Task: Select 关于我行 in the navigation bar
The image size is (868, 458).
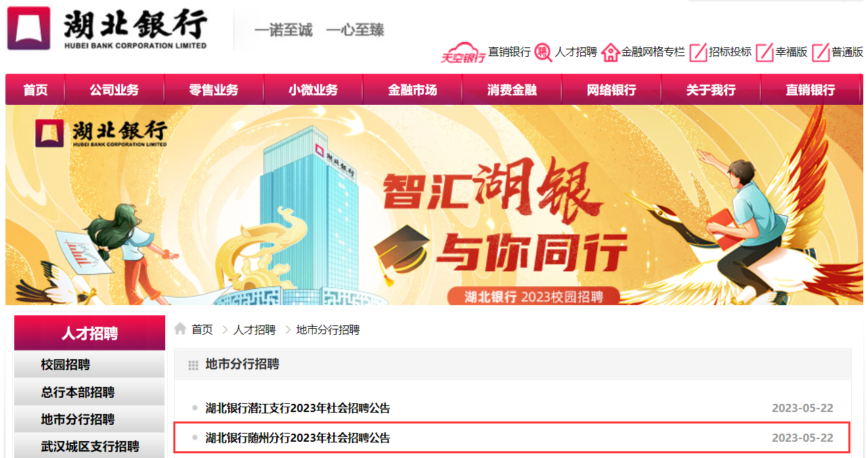Action: [x=710, y=90]
